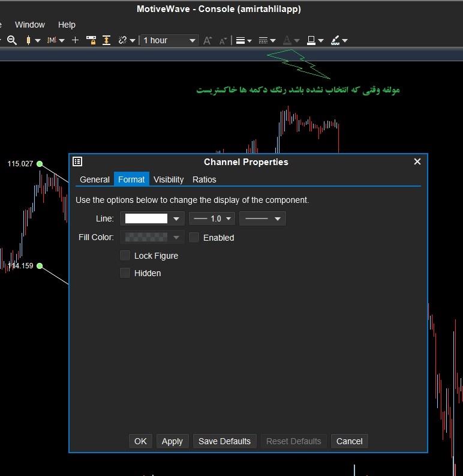
Task: Click the increase font size icon
Action: [x=208, y=40]
